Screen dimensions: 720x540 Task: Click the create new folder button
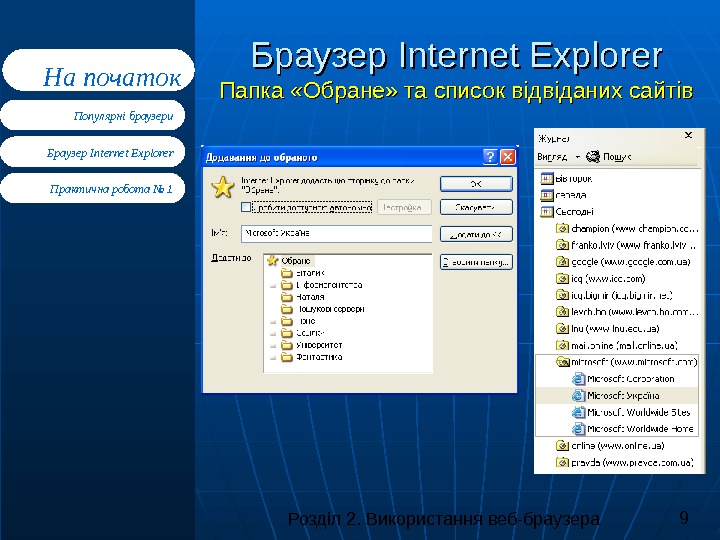pos(476,262)
